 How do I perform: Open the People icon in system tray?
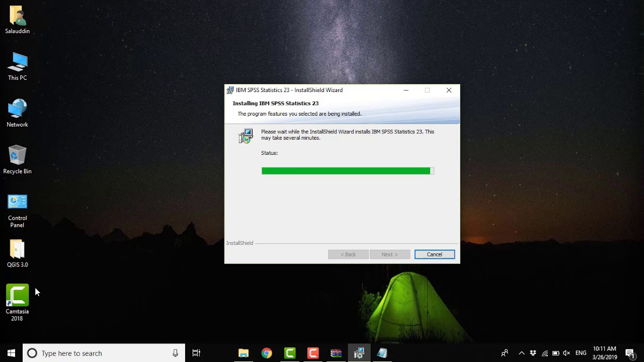coord(505,353)
